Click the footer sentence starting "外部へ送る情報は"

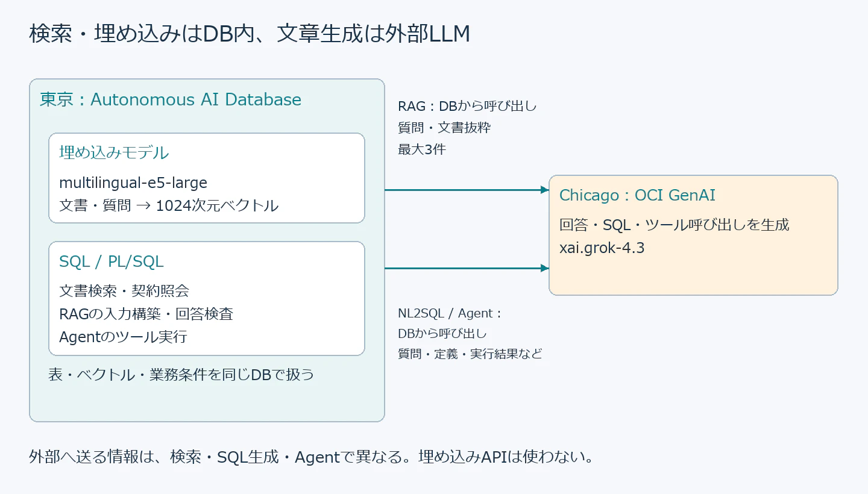312,457
